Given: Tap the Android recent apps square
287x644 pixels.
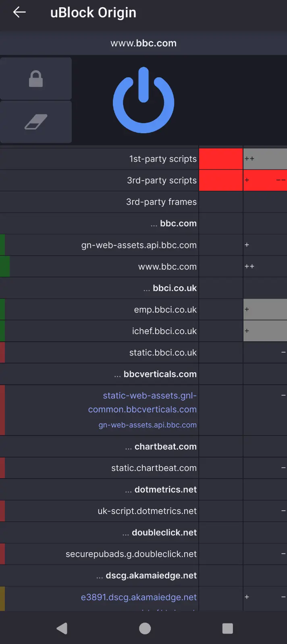Looking at the screenshot, I should point(228,628).
